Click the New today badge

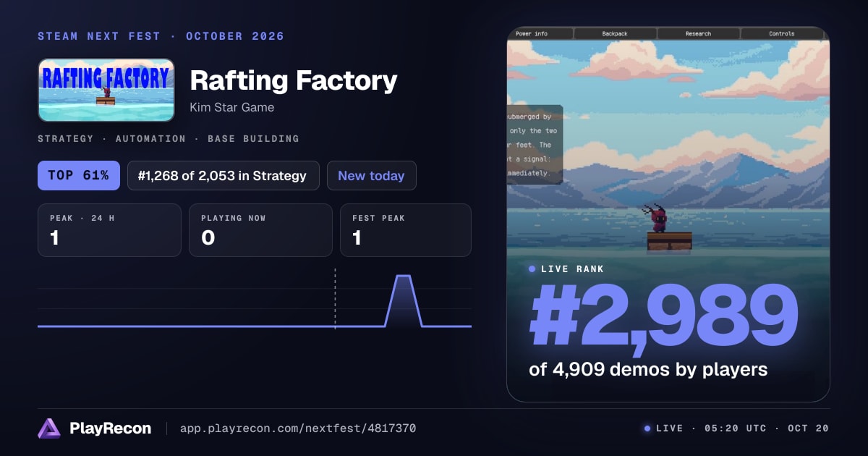(372, 175)
